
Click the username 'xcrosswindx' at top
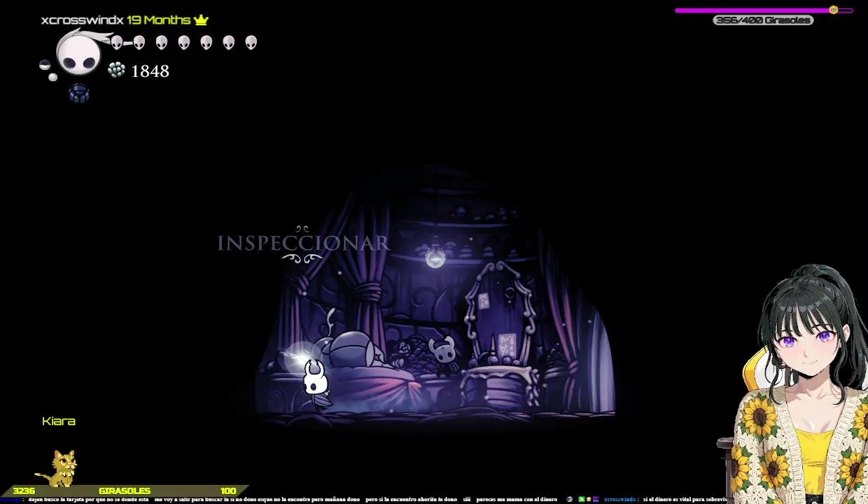point(82,20)
